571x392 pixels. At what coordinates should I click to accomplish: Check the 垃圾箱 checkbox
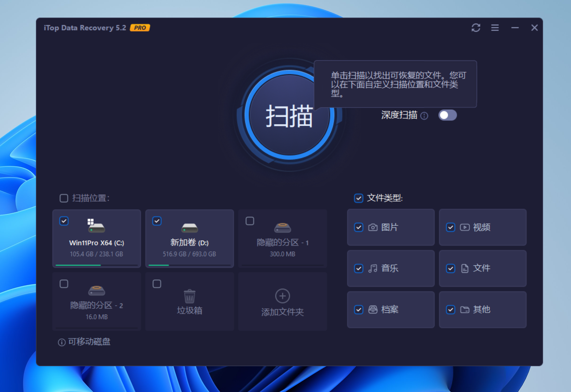tap(157, 284)
